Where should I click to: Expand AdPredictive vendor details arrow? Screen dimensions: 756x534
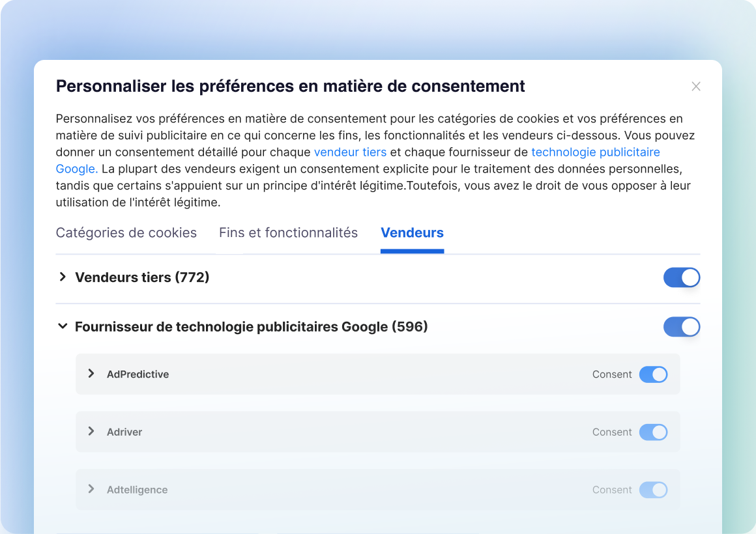coord(91,374)
